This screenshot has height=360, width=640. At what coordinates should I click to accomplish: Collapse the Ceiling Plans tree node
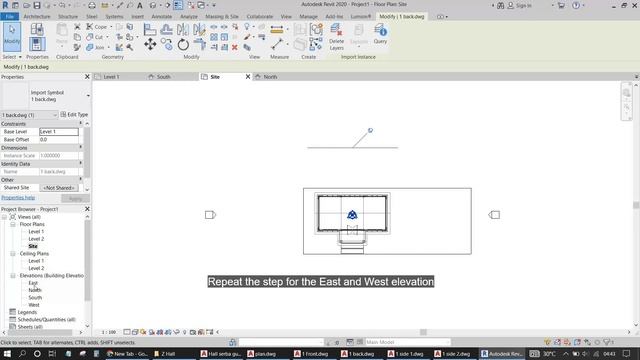tap(13, 253)
